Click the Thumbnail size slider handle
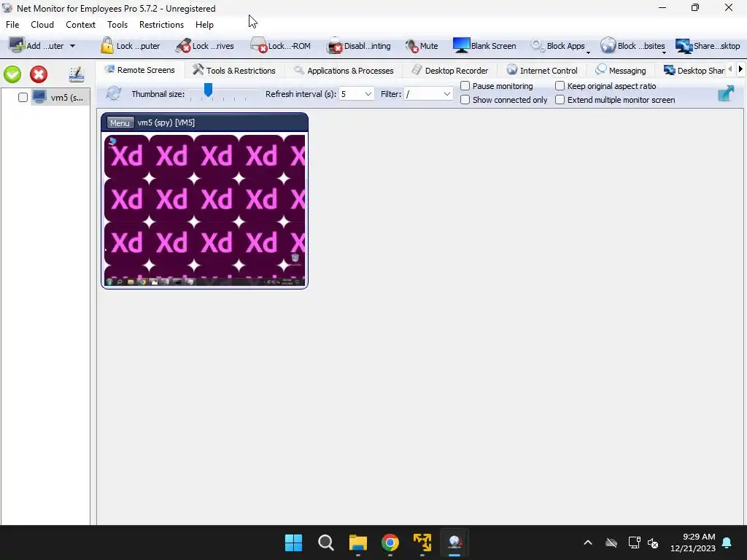This screenshot has width=747, height=560. click(x=208, y=90)
